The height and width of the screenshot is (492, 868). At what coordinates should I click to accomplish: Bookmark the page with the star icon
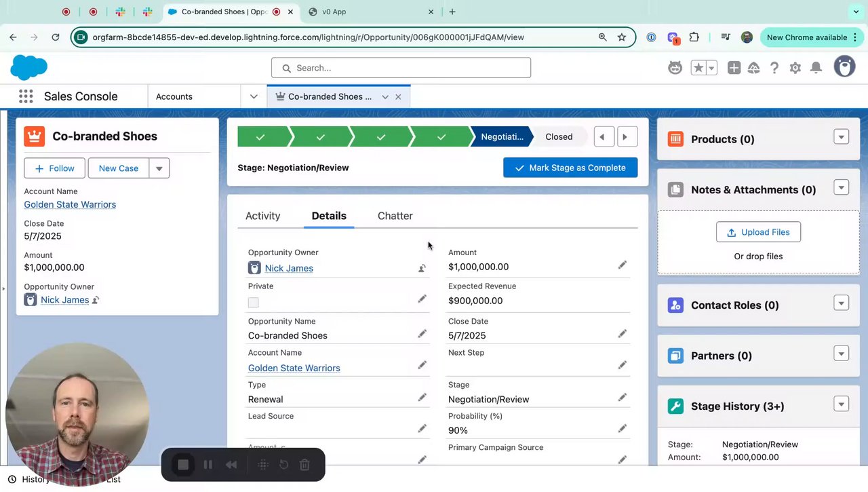pyautogui.click(x=622, y=37)
